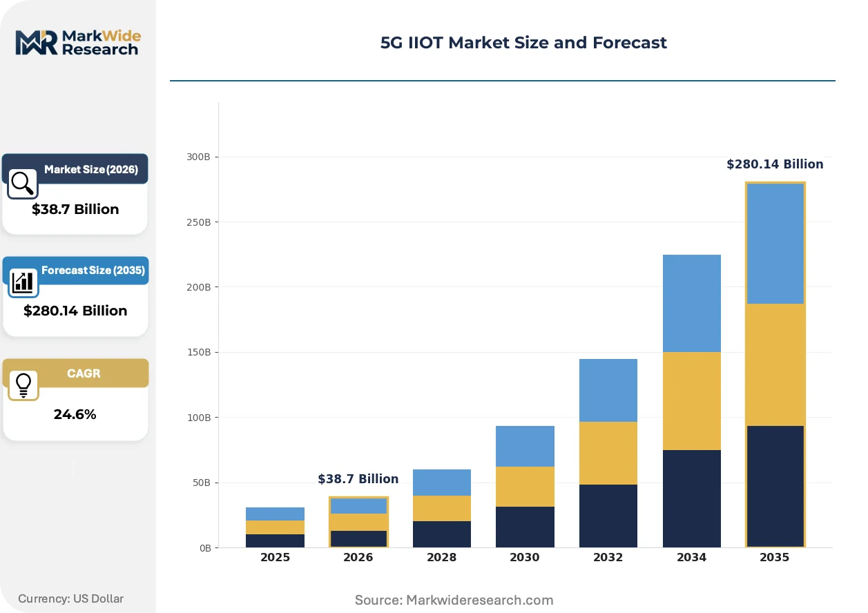Screen dimensions: 868x613
Task: Click the 2030 bar's light blue segment
Action: click(x=525, y=446)
